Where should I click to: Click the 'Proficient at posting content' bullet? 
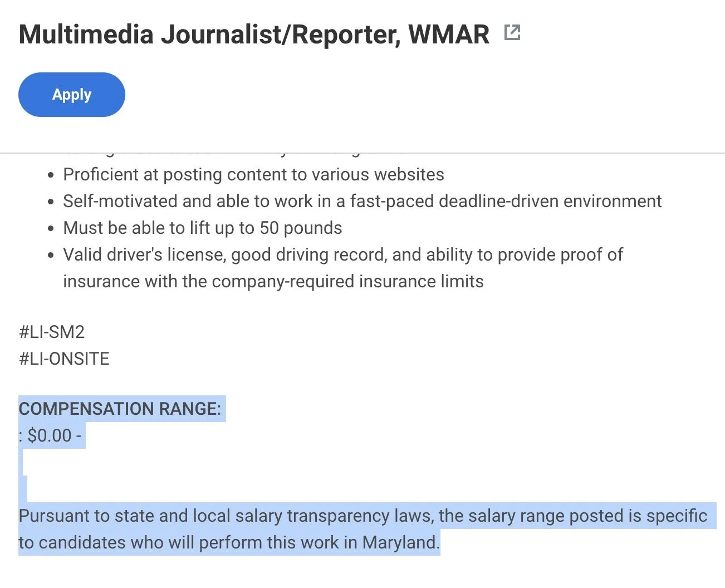click(x=253, y=175)
